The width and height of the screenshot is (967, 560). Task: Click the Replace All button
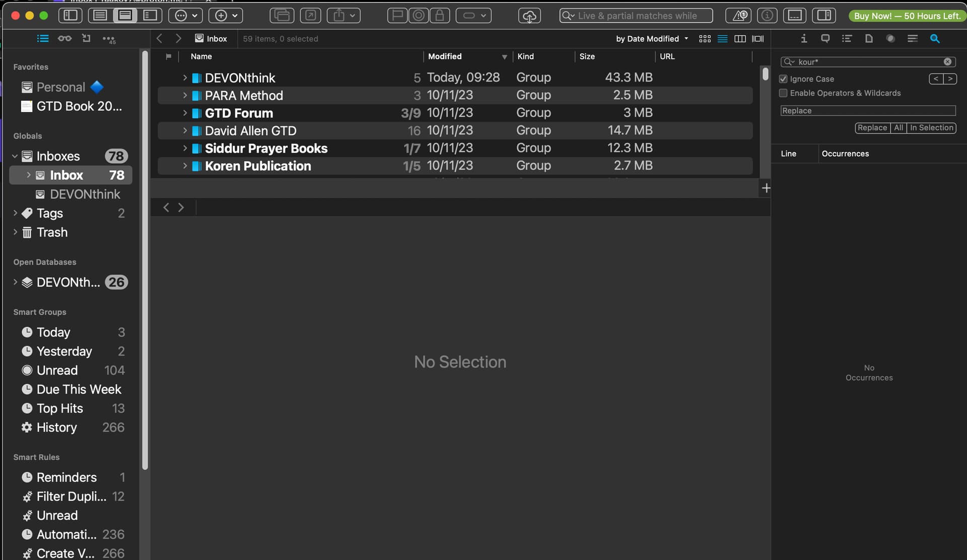(898, 128)
